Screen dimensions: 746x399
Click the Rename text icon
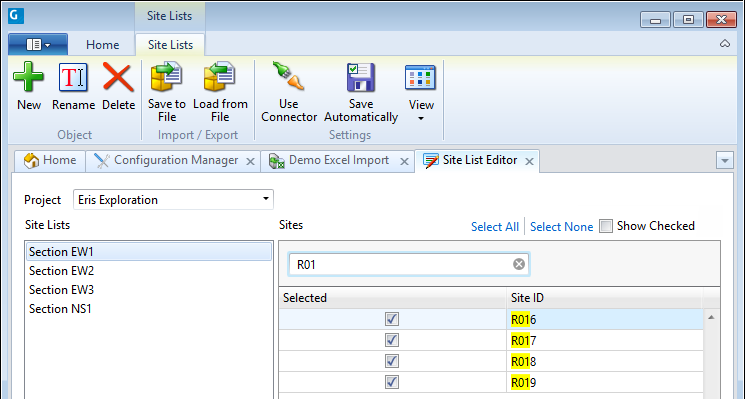coord(73,77)
